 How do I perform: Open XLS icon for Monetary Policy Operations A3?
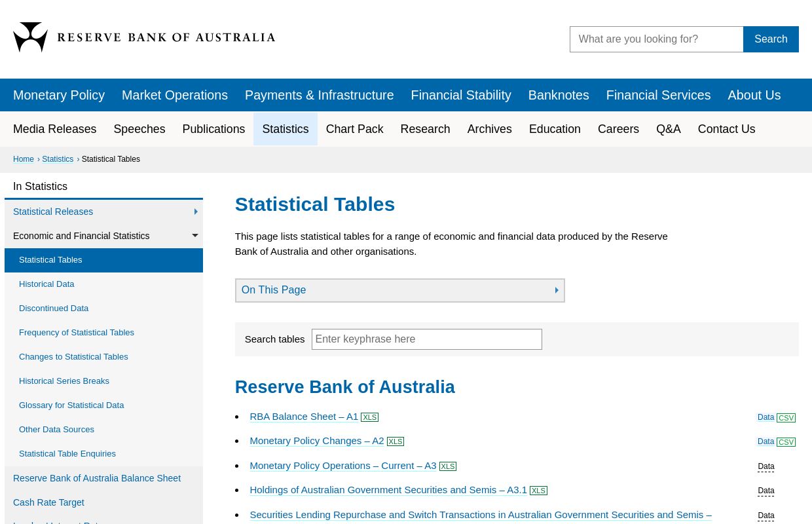448,466
